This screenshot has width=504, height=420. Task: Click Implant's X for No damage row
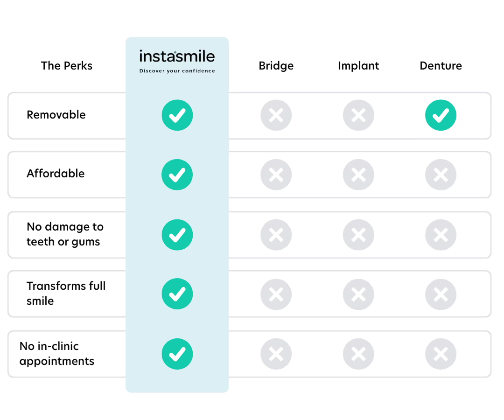point(358,235)
